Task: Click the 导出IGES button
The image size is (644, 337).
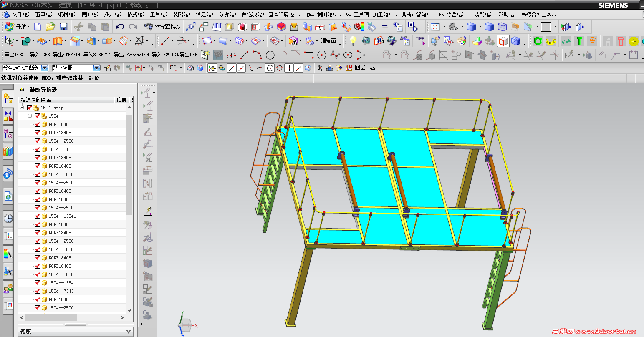Action: 14,55
